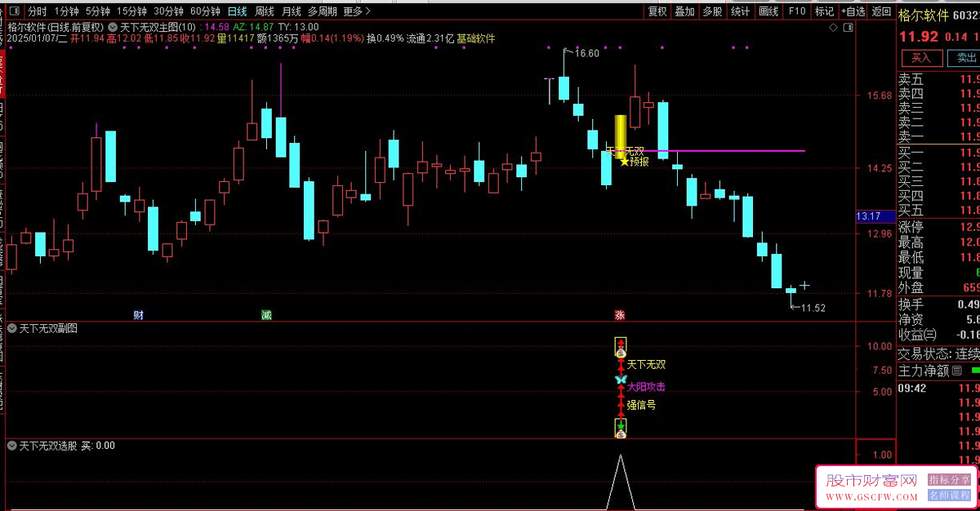
Task: Click the 返回 back button
Action: coord(881,11)
